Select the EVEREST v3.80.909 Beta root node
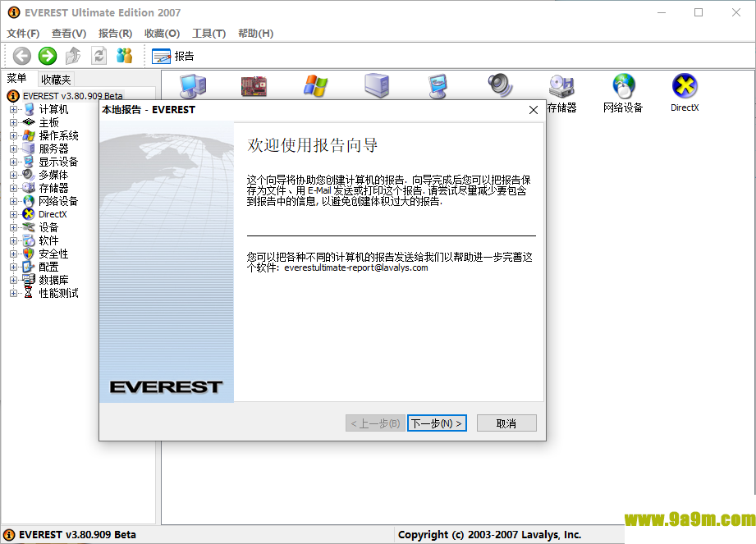Image resolution: width=756 pixels, height=544 pixels. coord(73,96)
